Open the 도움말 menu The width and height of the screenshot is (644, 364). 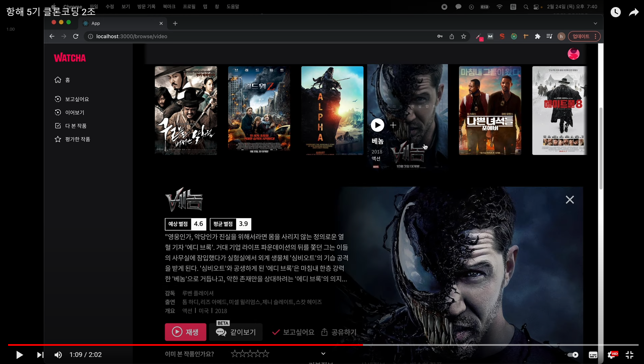pyautogui.click(x=233, y=6)
